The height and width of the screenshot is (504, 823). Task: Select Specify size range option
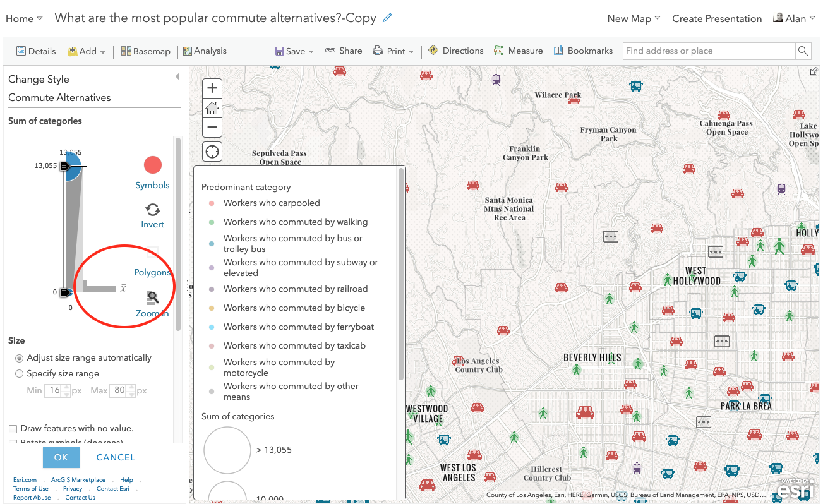(19, 374)
